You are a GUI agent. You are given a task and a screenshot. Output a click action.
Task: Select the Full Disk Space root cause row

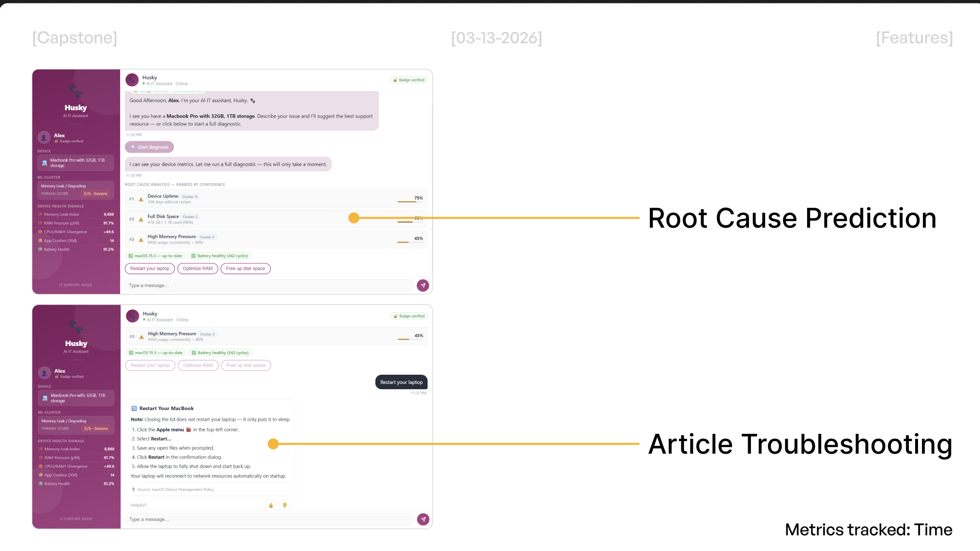pos(242,219)
